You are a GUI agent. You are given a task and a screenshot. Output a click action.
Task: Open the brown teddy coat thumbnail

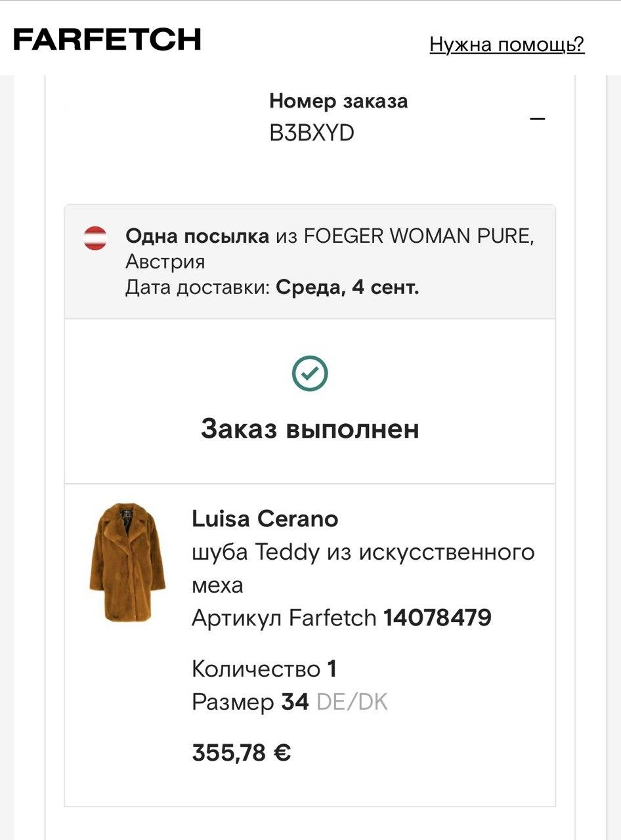click(127, 562)
